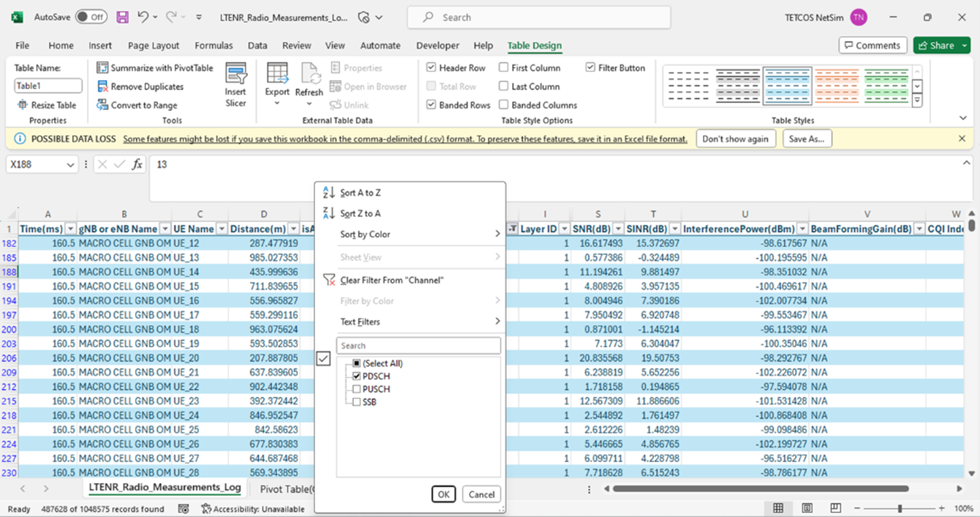The height and width of the screenshot is (517, 980).
Task: Switch to Page Break Preview view icon
Action: point(835,508)
